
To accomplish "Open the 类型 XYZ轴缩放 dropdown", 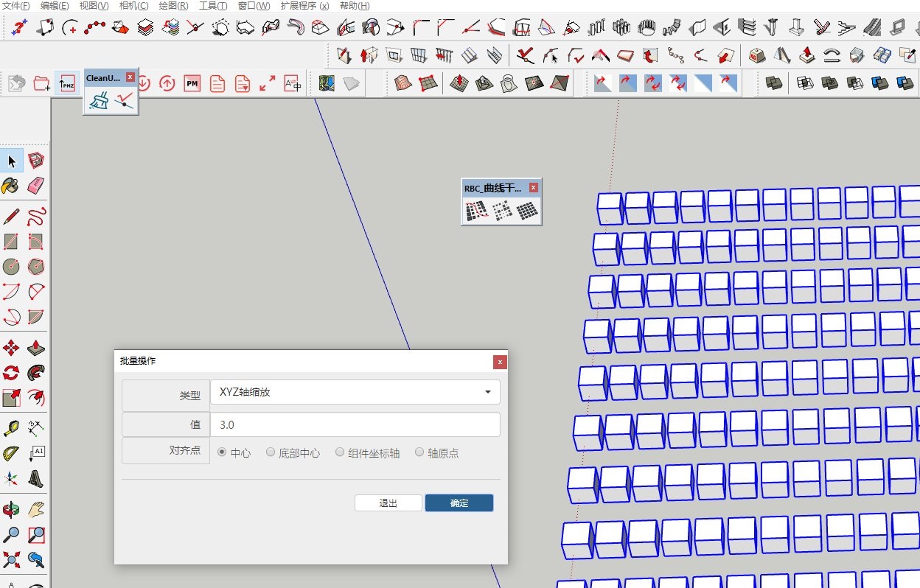I will pos(355,392).
